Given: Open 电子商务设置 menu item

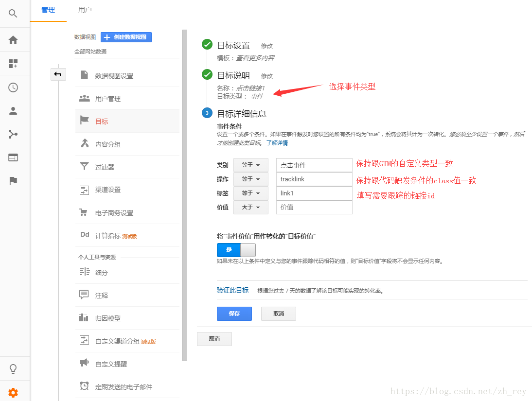Looking at the screenshot, I should pyautogui.click(x=127, y=213).
